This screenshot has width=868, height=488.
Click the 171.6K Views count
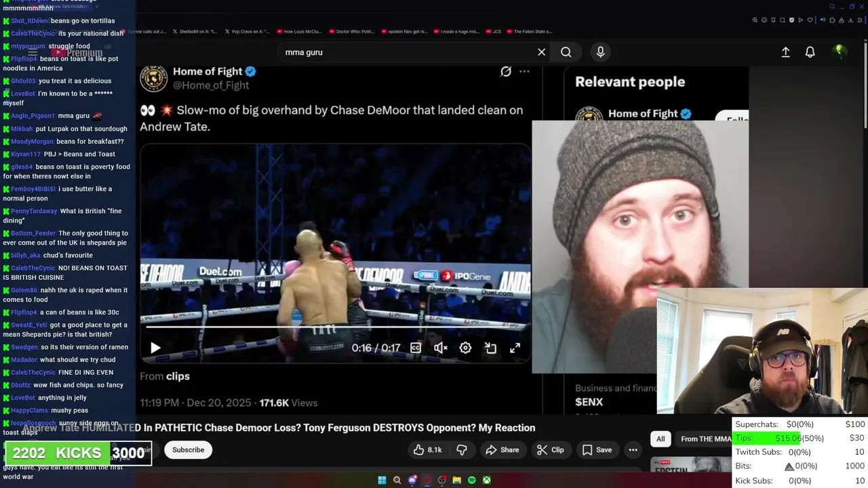288,403
